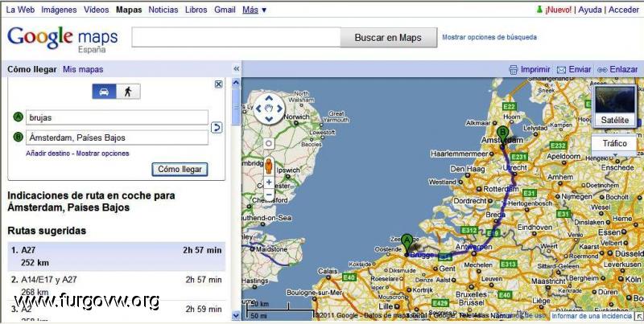The height and width of the screenshot is (324, 644).
Task: Click green marker A on Brugge
Action: [x=407, y=245]
